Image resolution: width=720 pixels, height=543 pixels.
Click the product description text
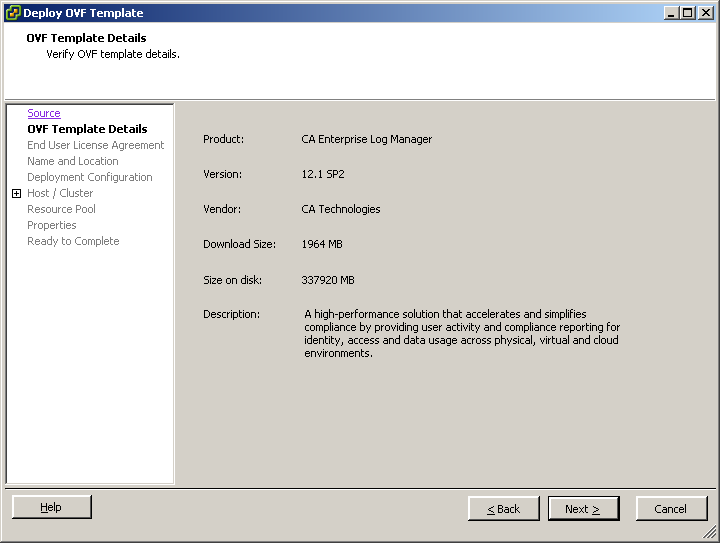tap(462, 333)
